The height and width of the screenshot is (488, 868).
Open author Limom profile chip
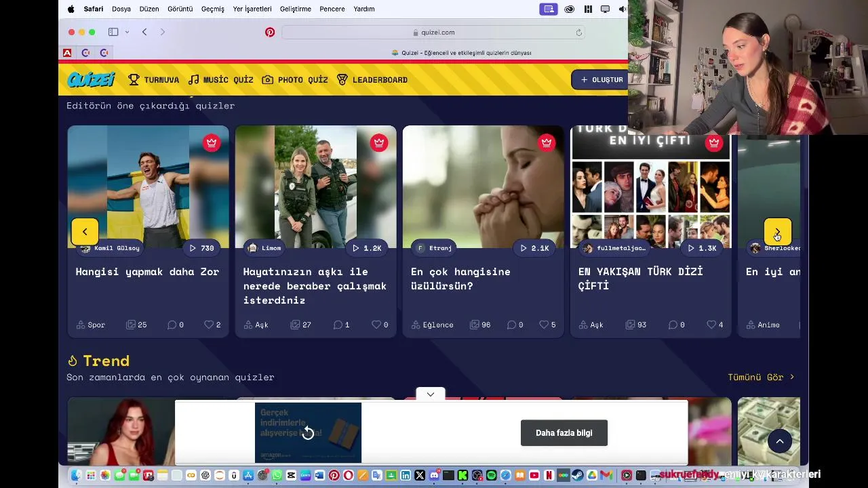tap(265, 248)
